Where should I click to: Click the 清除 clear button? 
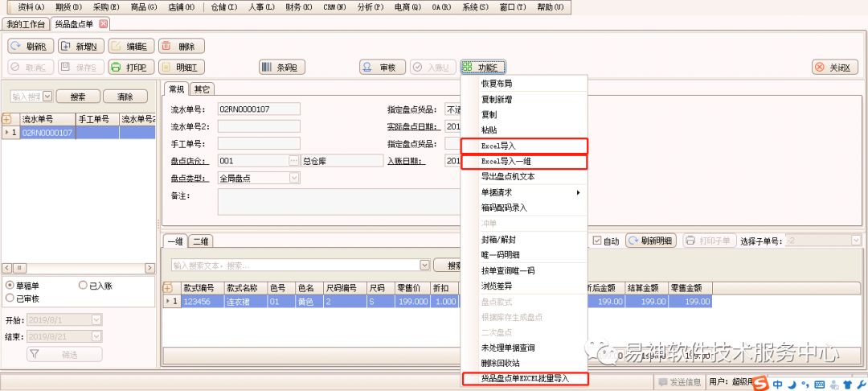[125, 97]
